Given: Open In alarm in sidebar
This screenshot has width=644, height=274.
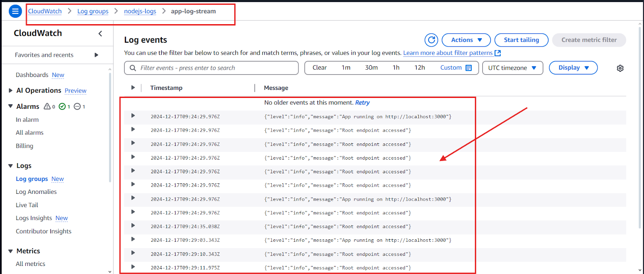Looking at the screenshot, I should [x=27, y=120].
